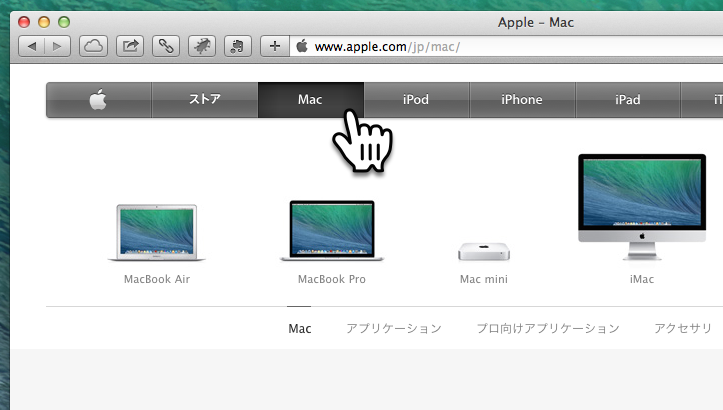Click the Share arrow toolbar button
723x410 pixels.
pyautogui.click(x=130, y=46)
